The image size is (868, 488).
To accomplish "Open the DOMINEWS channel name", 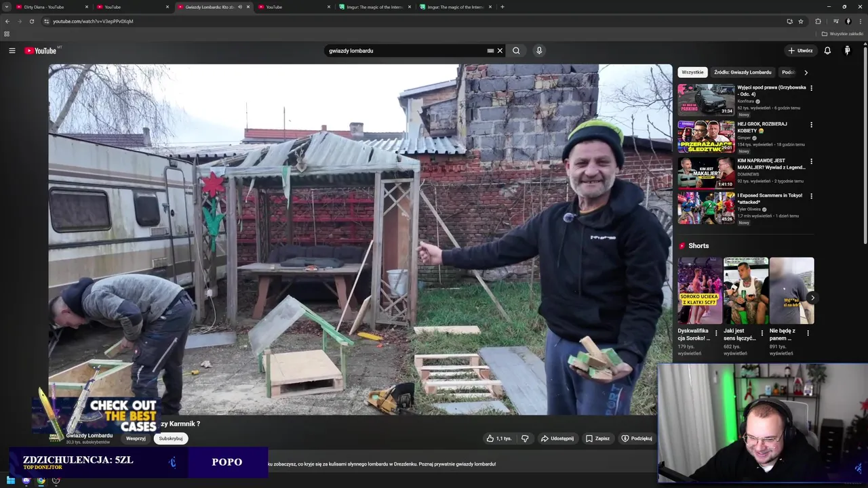I will 749,174.
